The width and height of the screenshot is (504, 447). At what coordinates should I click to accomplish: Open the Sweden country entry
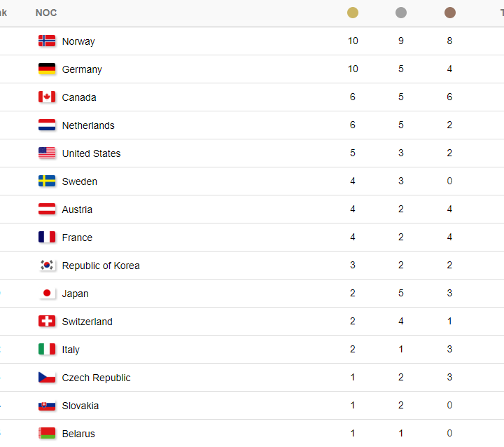pos(79,181)
